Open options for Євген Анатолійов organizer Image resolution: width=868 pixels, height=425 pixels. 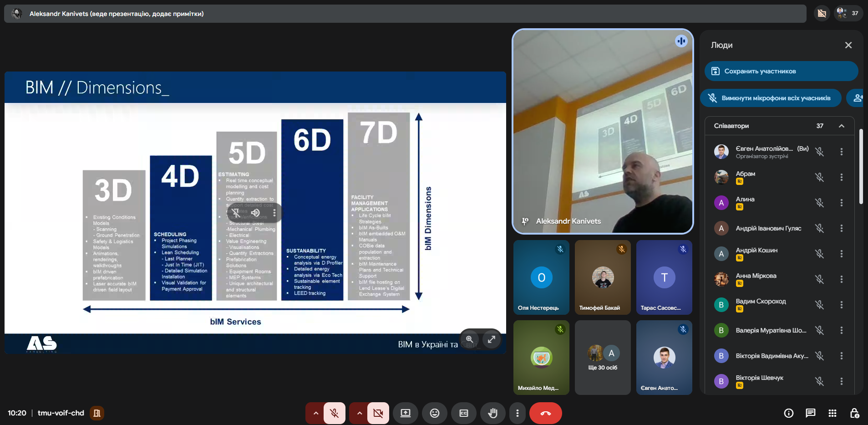(x=842, y=152)
